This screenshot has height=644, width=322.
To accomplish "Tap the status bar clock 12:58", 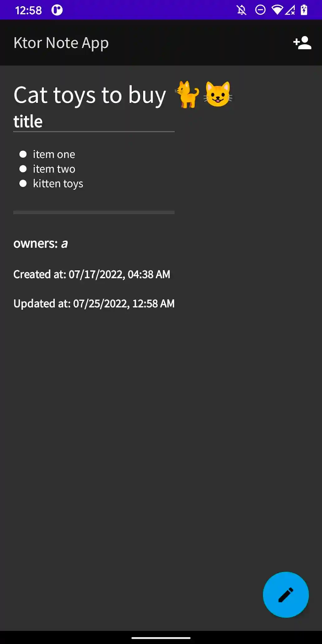I will tap(28, 10).
